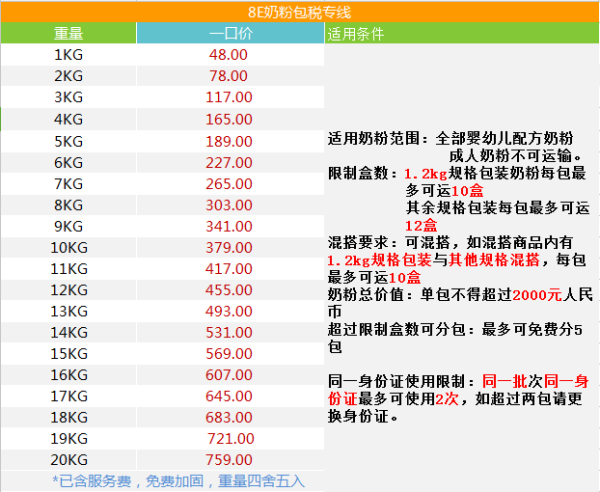This screenshot has height=492, width=600.
Task: Select the 1KG weight cell
Action: 68,55
